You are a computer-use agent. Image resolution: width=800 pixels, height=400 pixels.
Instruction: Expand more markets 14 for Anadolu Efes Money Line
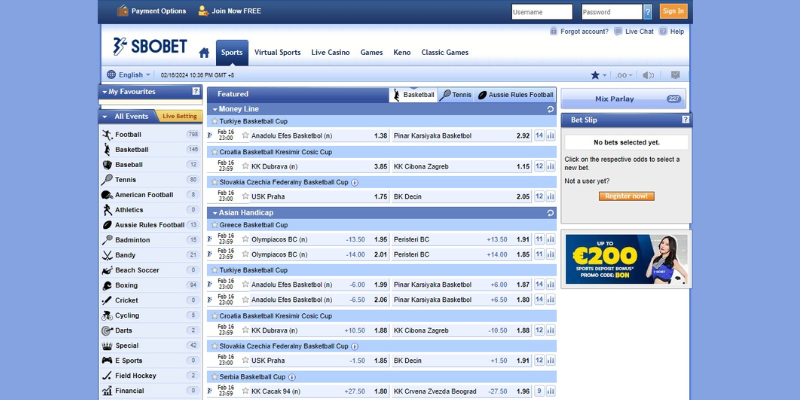(x=539, y=136)
